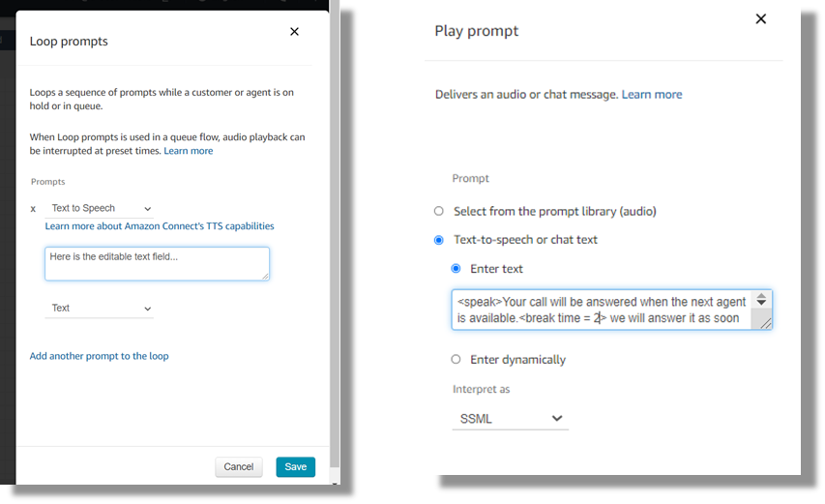
Task: Expand the Text interpret-as dropdown
Action: 101,309
